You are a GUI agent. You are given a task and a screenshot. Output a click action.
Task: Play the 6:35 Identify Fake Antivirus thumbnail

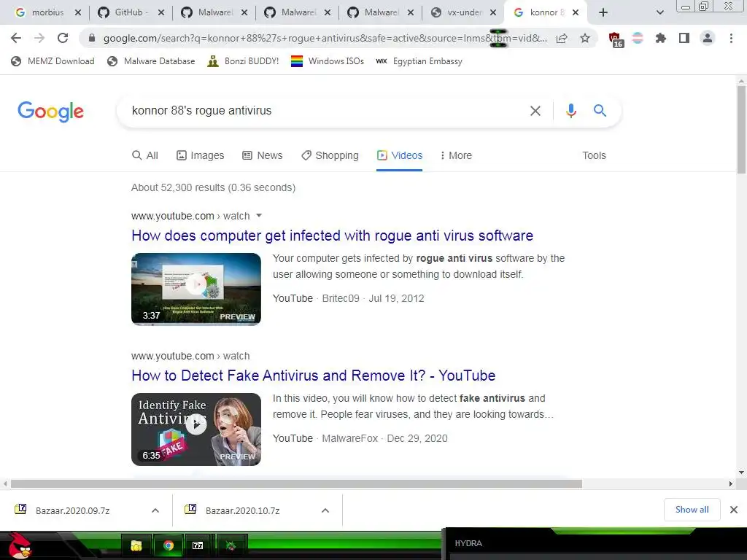point(196,429)
